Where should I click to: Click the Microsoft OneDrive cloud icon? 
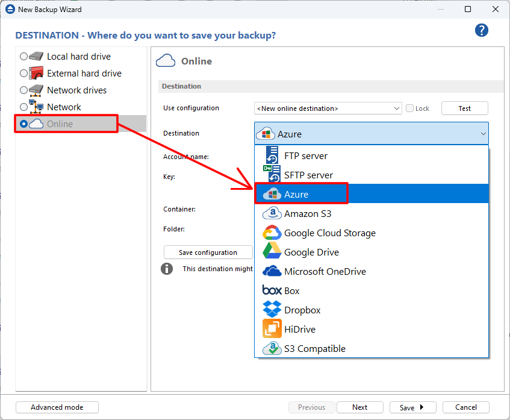point(272,271)
